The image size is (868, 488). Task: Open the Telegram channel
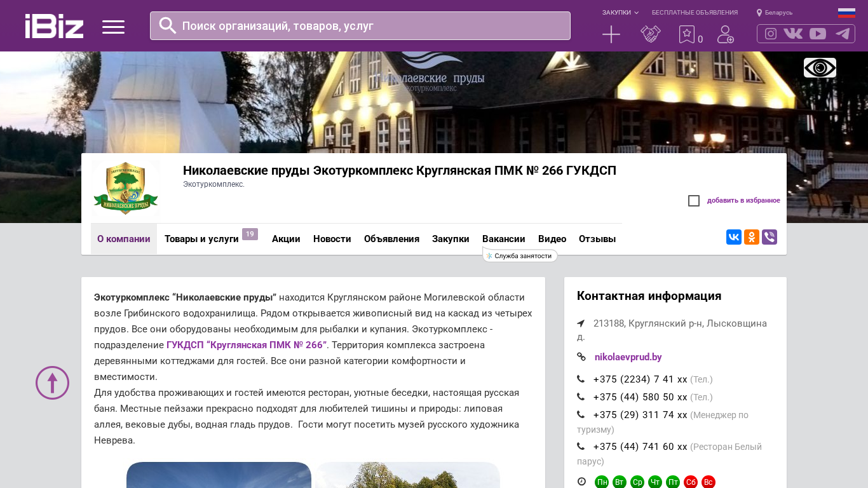[x=843, y=34]
